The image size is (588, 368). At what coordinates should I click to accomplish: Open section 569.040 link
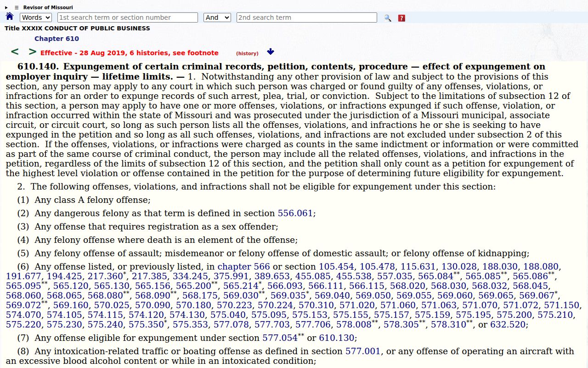pos(332,296)
